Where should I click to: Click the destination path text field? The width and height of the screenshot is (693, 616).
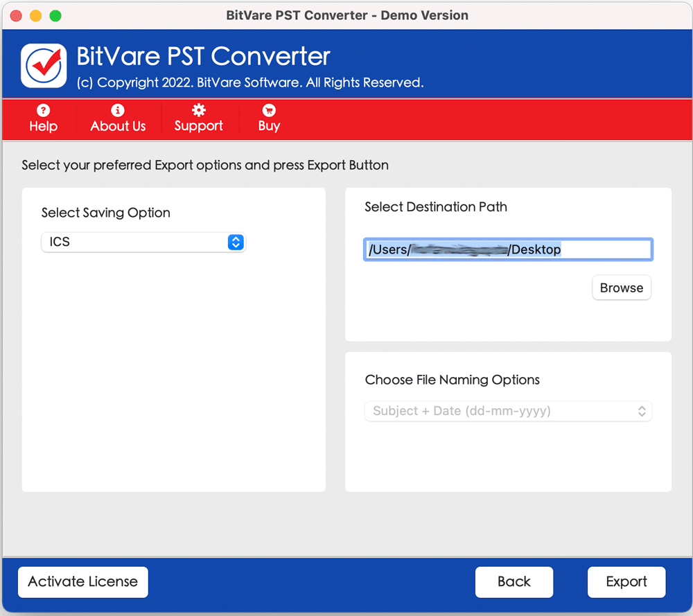pyautogui.click(x=508, y=249)
